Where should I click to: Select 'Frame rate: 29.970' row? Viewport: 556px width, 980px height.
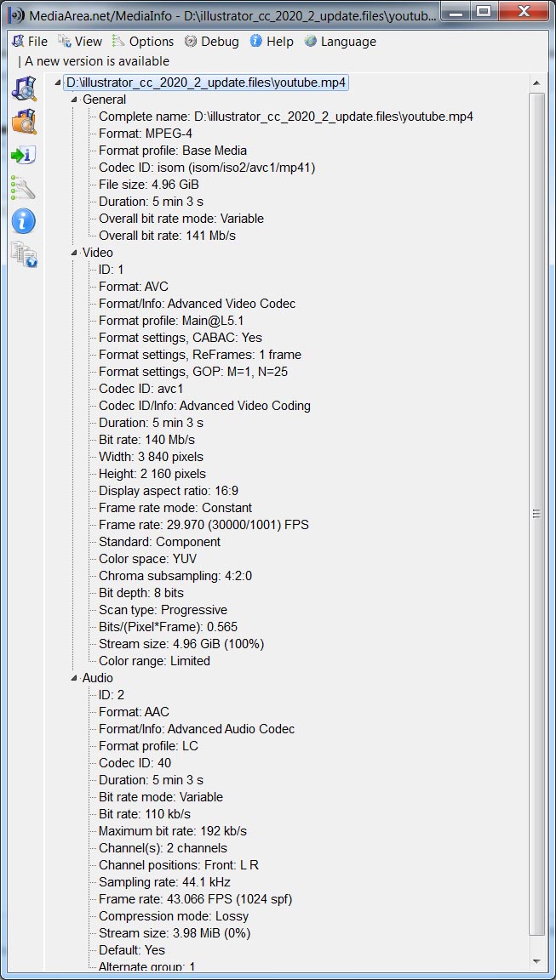click(203, 525)
